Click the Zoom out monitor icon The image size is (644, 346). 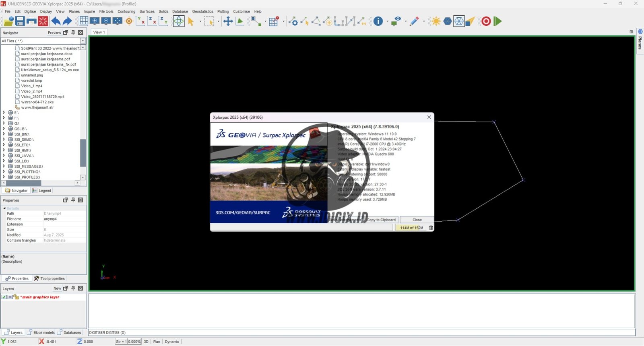tap(106, 21)
